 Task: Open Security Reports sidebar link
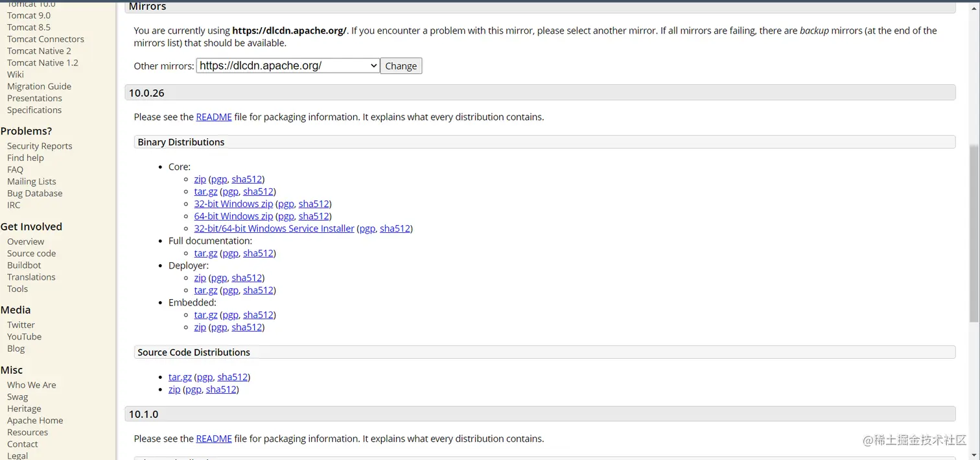click(40, 146)
